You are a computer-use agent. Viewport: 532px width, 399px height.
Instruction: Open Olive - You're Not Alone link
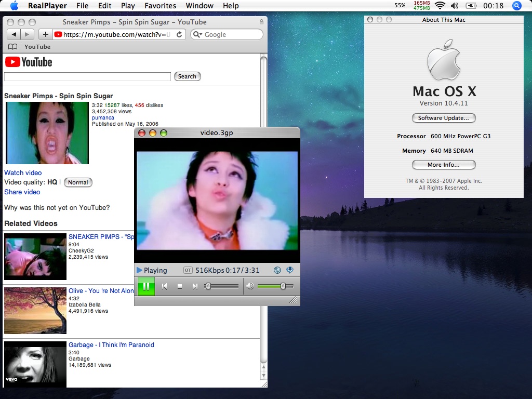click(x=101, y=291)
